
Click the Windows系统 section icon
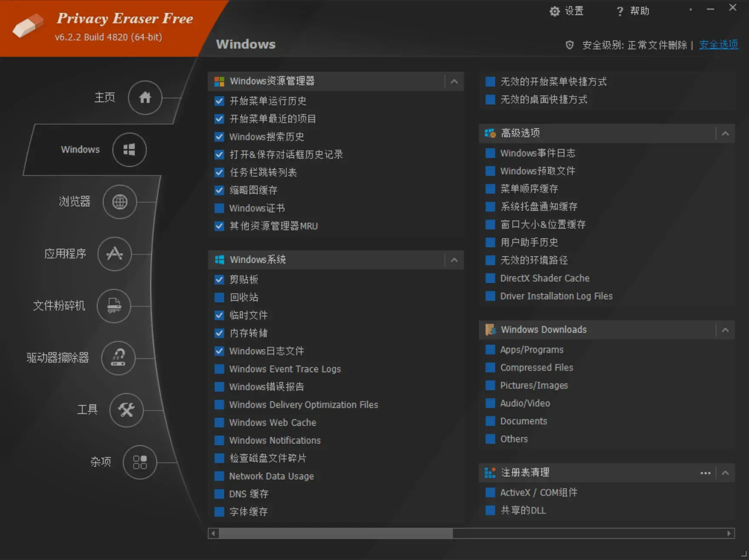click(x=219, y=260)
